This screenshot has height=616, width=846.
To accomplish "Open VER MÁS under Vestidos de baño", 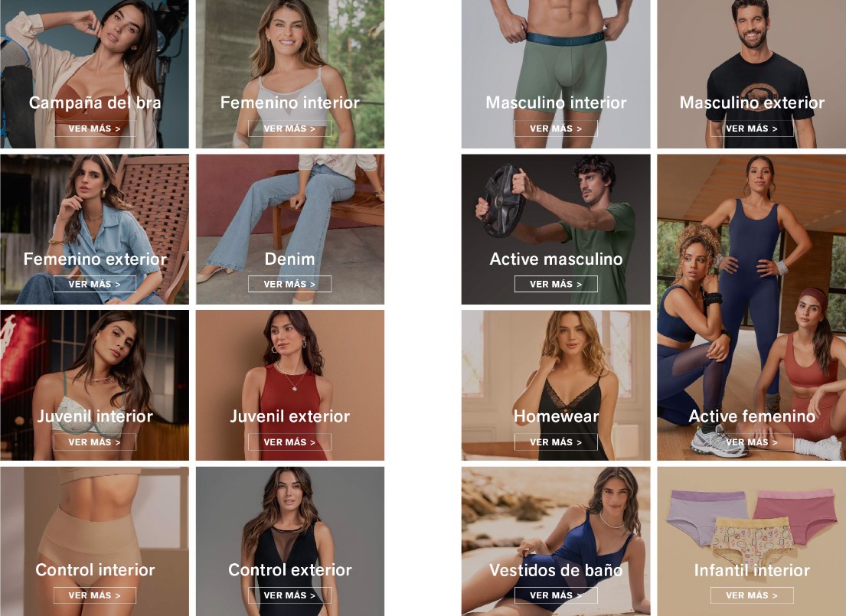I will coord(556,595).
